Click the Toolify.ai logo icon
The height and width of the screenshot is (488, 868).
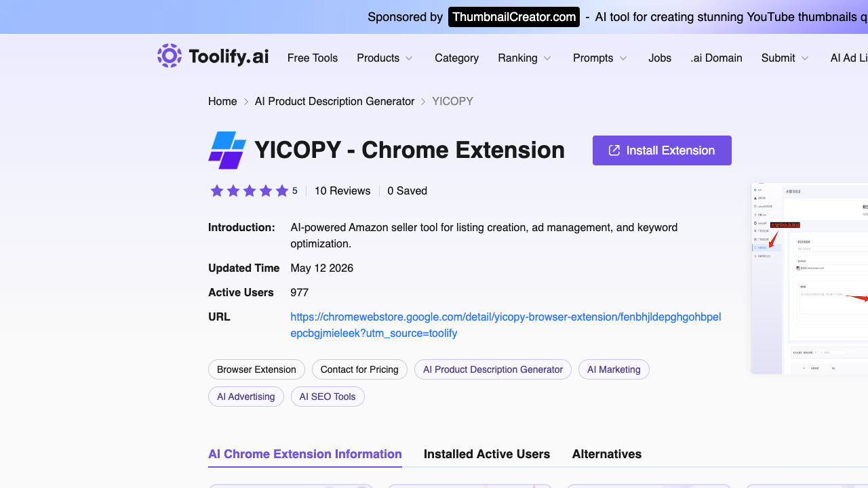tap(170, 56)
